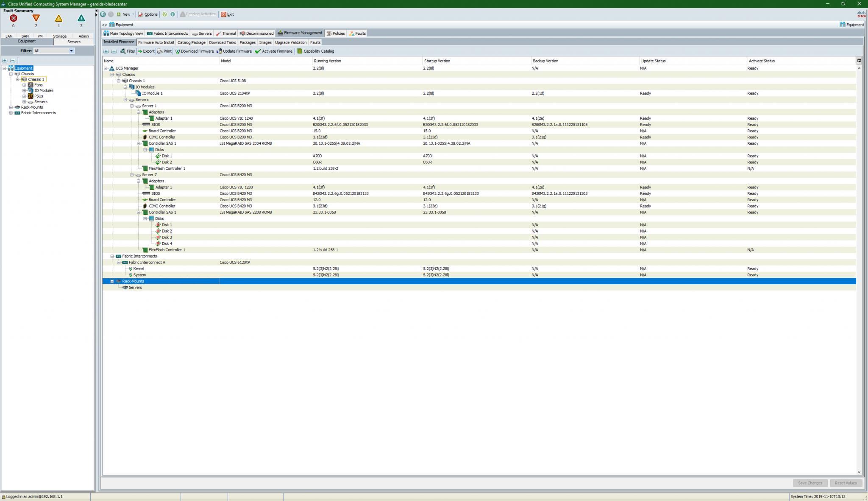Open the major faults indicator showing 2
This screenshot has width=868, height=501.
click(36, 18)
